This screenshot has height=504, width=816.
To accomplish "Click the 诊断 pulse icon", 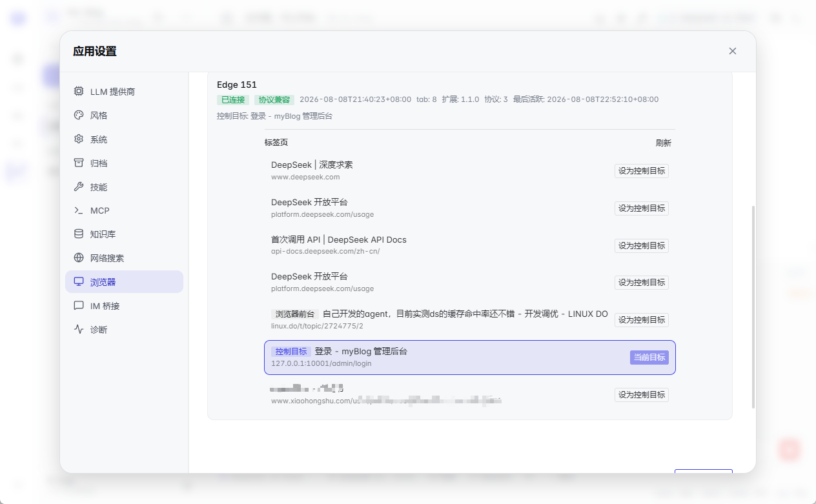I will click(79, 329).
